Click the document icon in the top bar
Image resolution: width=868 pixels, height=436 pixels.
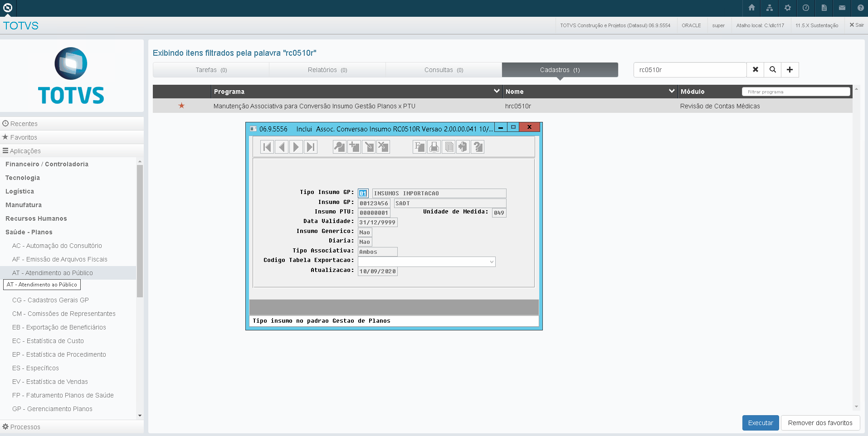point(824,8)
